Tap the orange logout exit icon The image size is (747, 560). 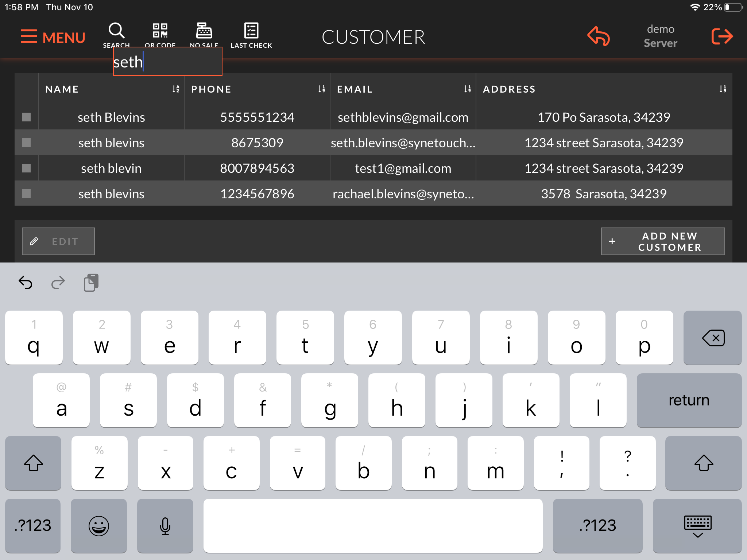click(722, 36)
